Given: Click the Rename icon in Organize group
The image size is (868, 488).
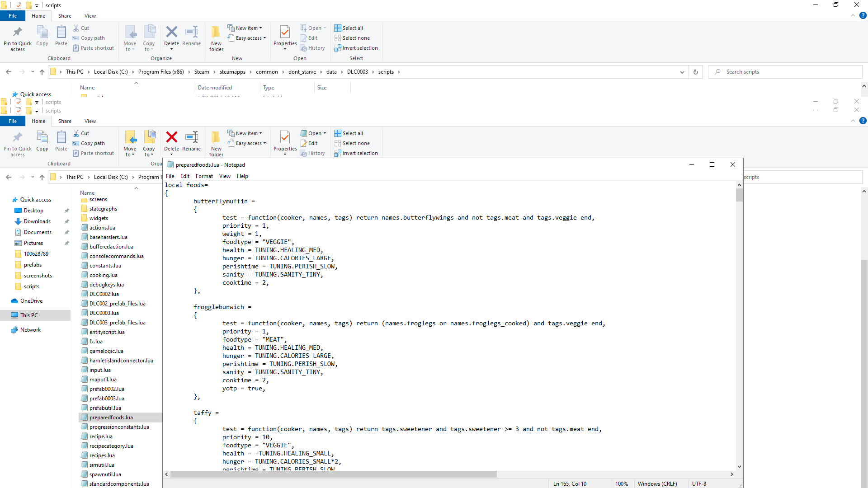Looking at the screenshot, I should click(x=192, y=137).
